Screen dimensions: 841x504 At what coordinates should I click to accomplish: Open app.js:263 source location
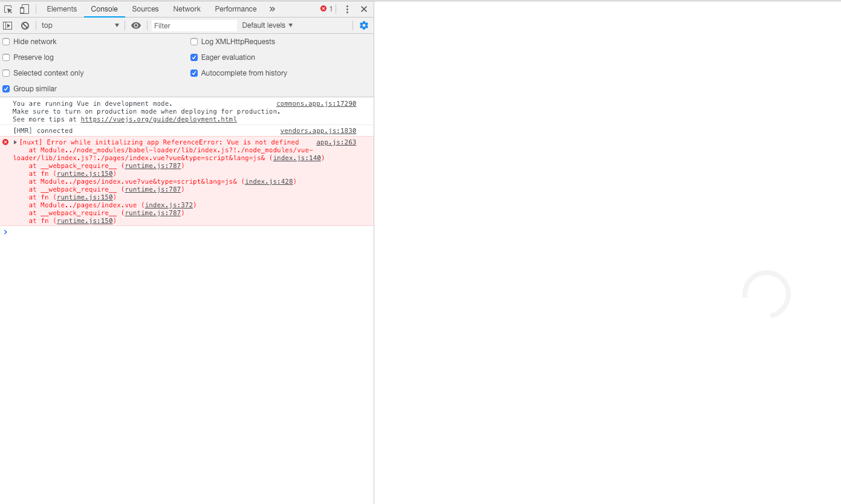tap(336, 142)
